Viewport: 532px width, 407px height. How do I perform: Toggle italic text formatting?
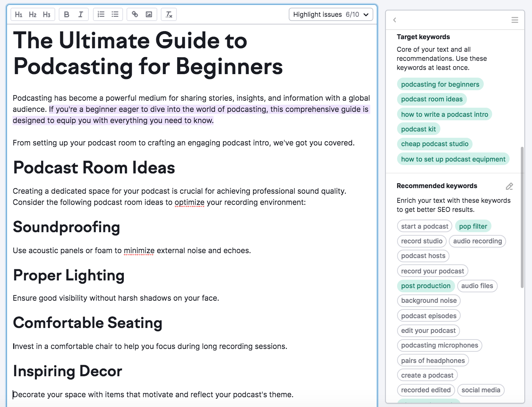pyautogui.click(x=80, y=14)
